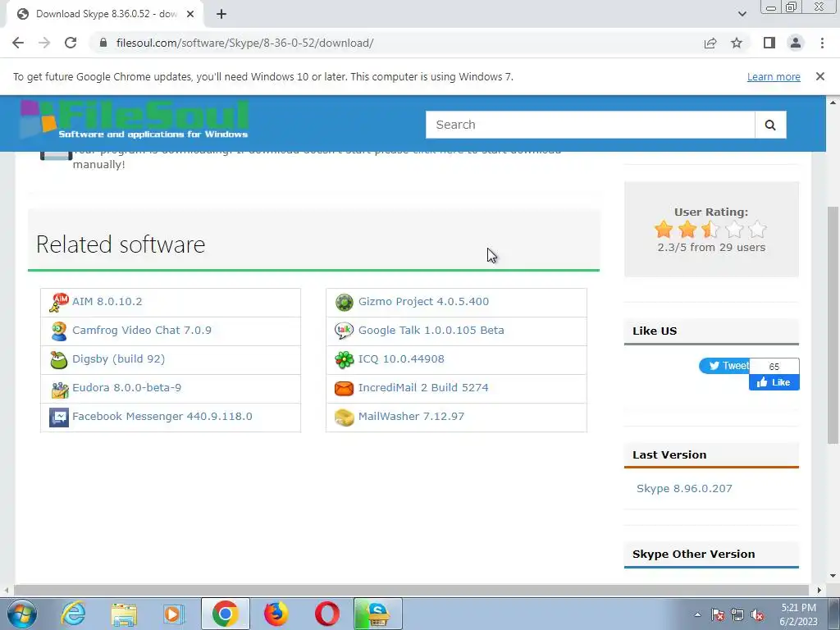The image size is (840, 630).
Task: Open Eudora 8.0.0-beta-9 link
Action: [x=127, y=388]
